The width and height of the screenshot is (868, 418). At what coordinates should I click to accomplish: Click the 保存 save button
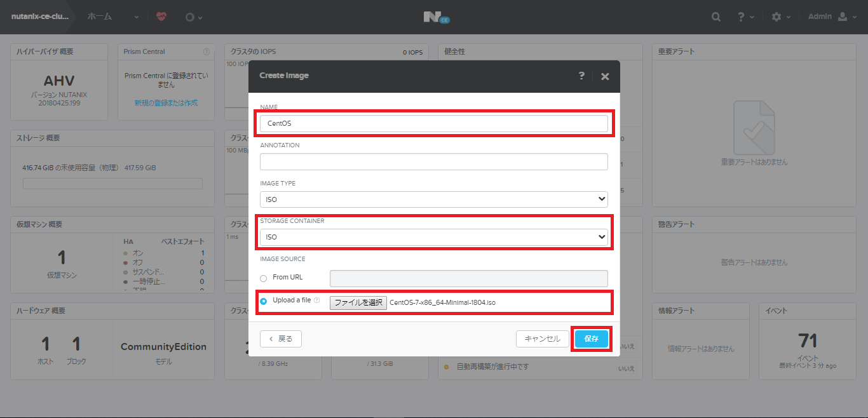pyautogui.click(x=592, y=339)
